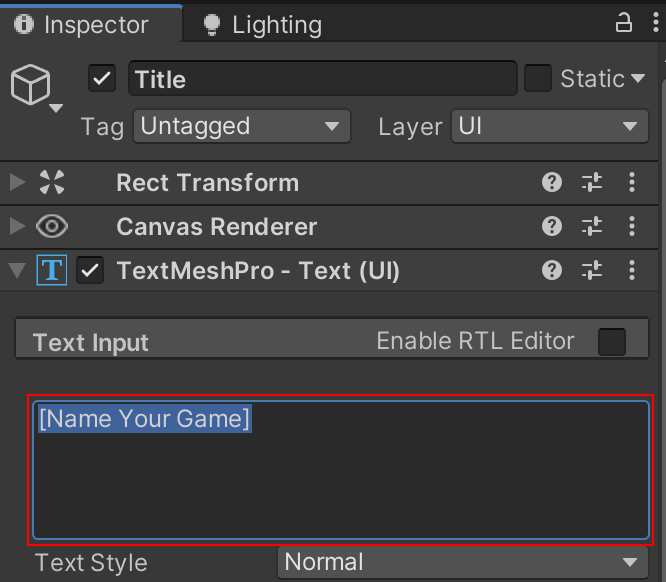Click the lock icon in Inspector header
The height and width of the screenshot is (582, 666).
[623, 23]
